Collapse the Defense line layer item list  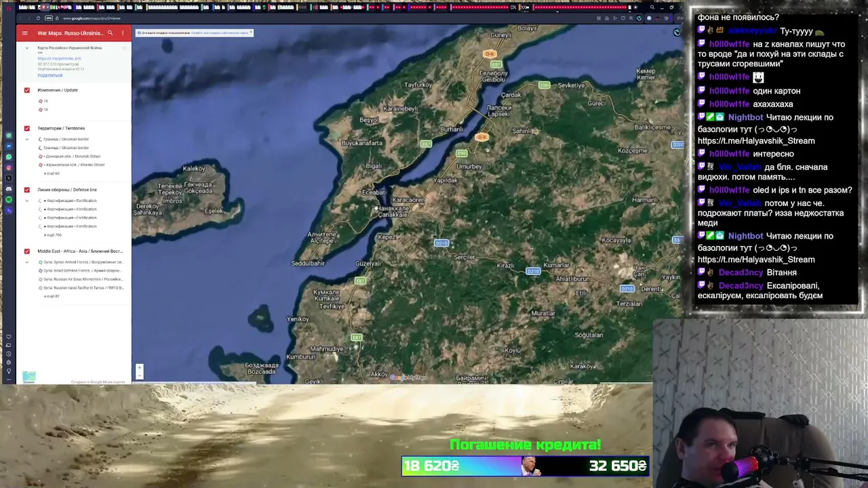[27, 201]
